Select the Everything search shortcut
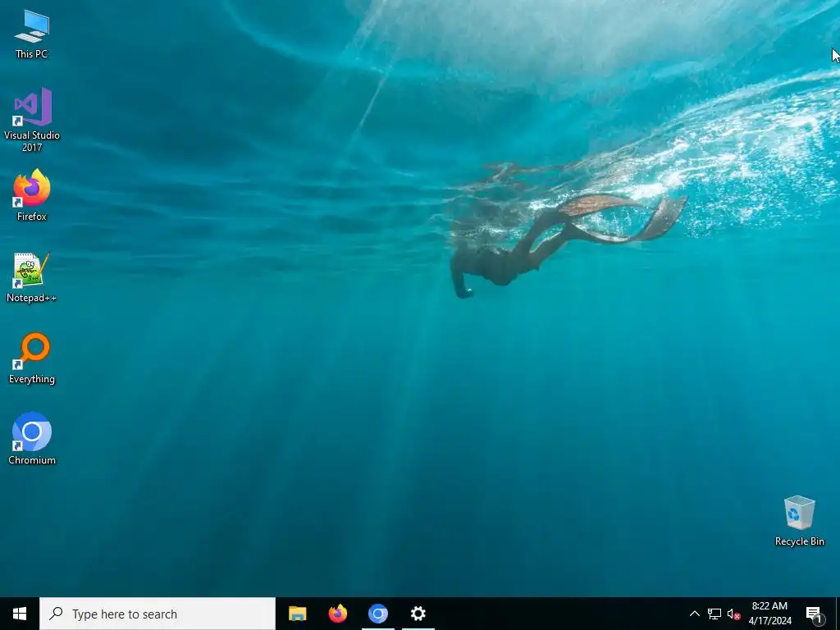 pos(32,358)
